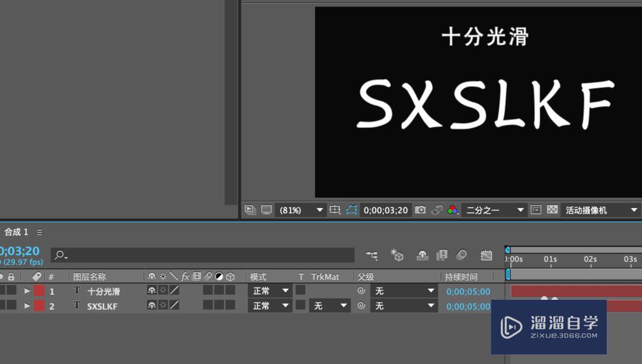Click the 01s mark on time ruler
642x364 pixels.
click(x=550, y=259)
